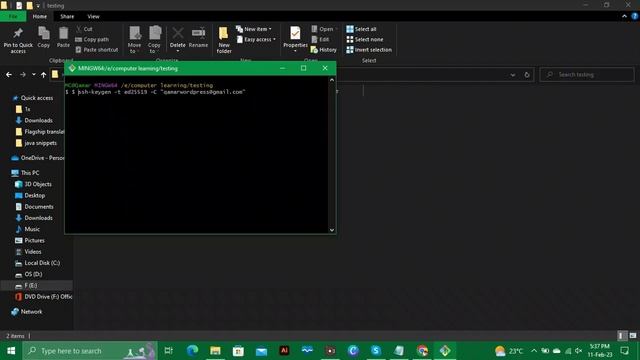The image size is (640, 360).
Task: Expand the Properties dropdown arrow
Action: pyautogui.click(x=295, y=51)
